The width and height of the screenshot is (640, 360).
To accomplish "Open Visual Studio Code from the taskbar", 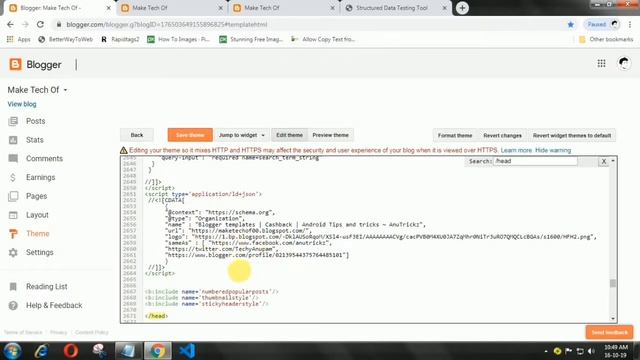I will point(187,351).
